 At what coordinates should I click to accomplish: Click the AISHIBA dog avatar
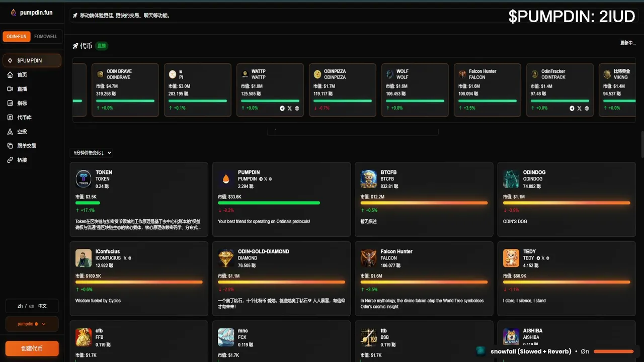511,337
